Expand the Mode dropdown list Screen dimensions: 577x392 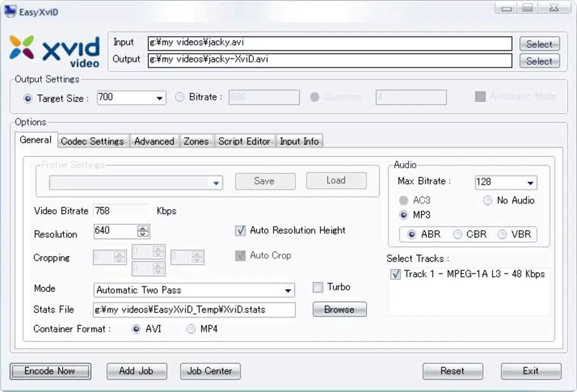click(288, 291)
